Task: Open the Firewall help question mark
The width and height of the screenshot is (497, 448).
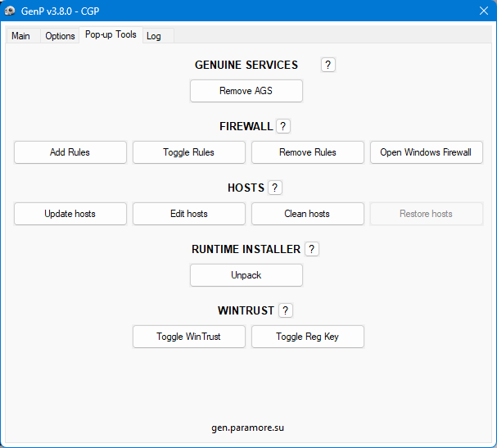Action: (283, 126)
